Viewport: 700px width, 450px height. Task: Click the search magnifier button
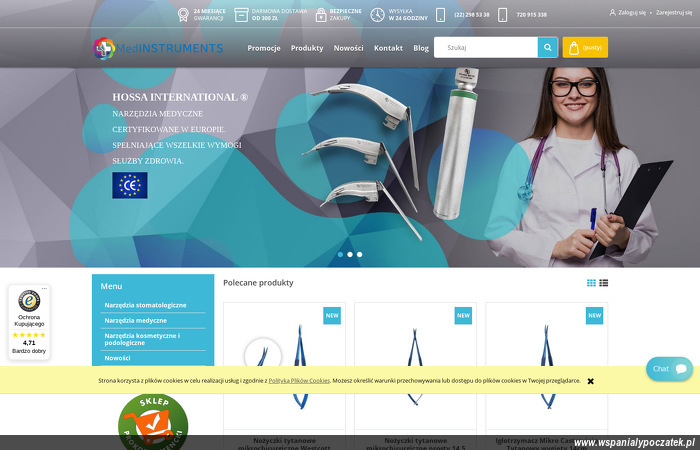pos(547,47)
